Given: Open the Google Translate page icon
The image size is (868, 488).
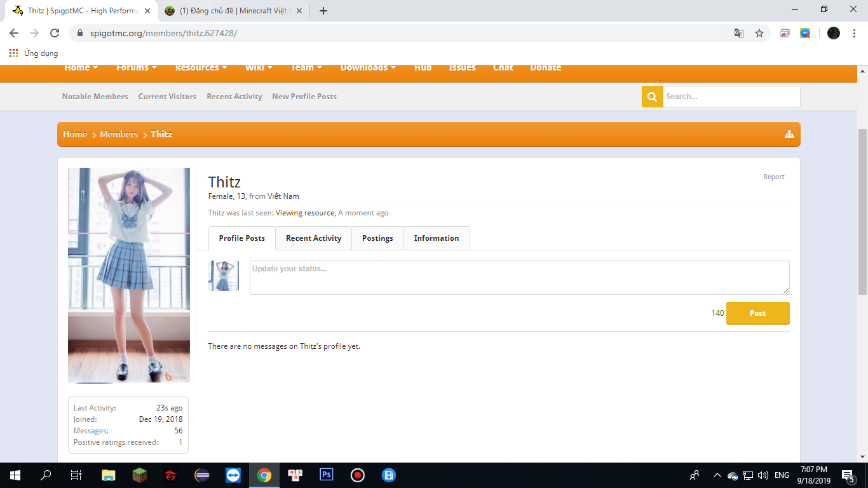Looking at the screenshot, I should click(739, 33).
